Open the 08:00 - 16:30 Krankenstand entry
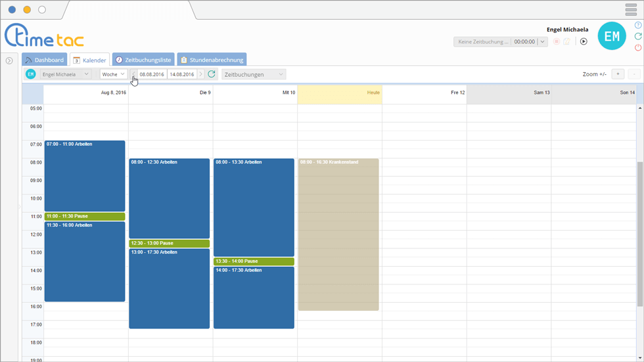644x362 pixels. (338, 235)
